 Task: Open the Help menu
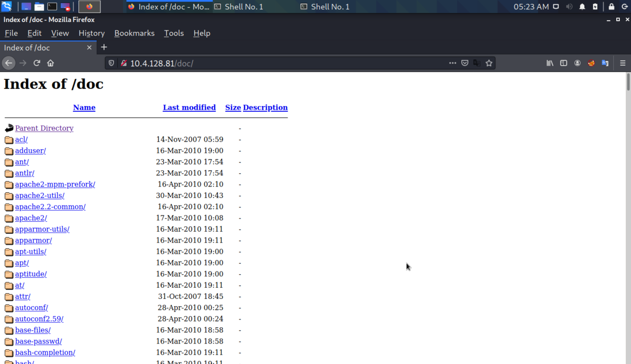pyautogui.click(x=202, y=33)
